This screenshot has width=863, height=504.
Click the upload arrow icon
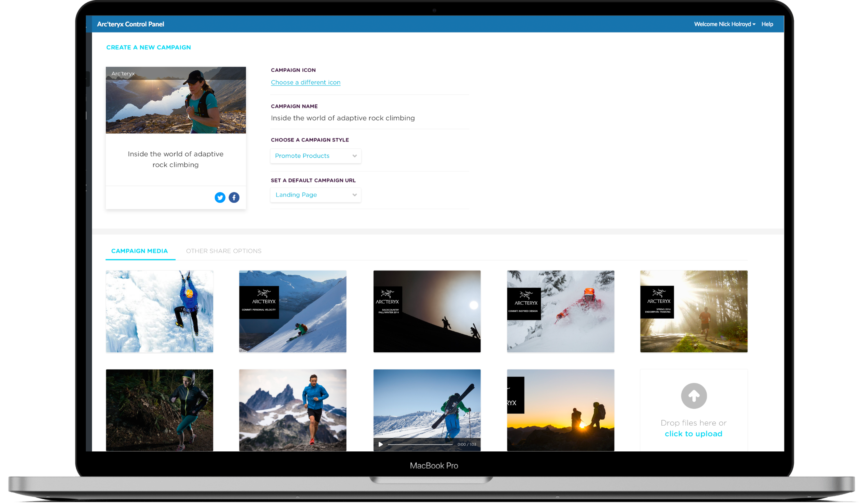(x=694, y=396)
